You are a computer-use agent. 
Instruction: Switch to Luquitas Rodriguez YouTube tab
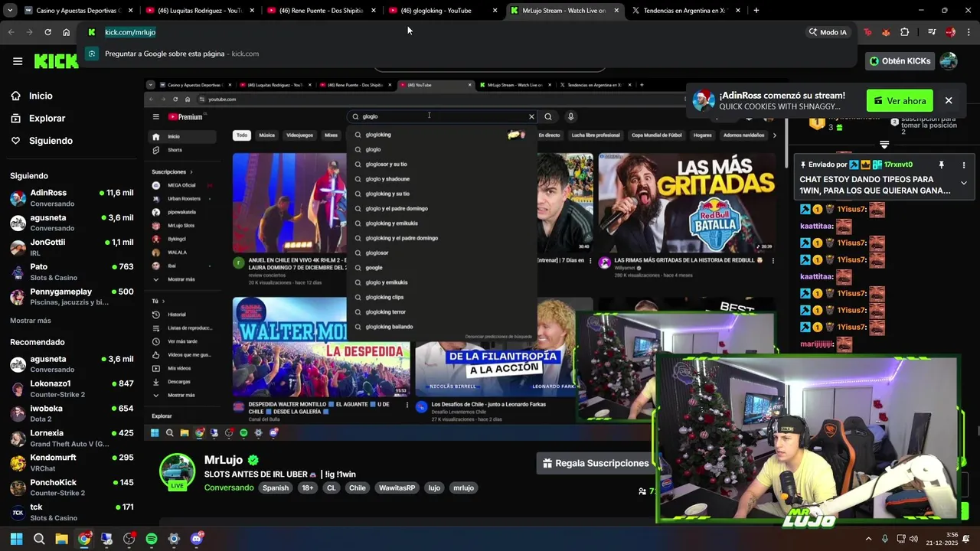pos(199,11)
